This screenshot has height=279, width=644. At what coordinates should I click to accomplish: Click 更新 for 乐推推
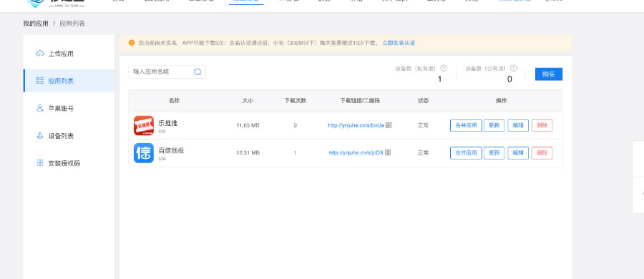point(494,126)
